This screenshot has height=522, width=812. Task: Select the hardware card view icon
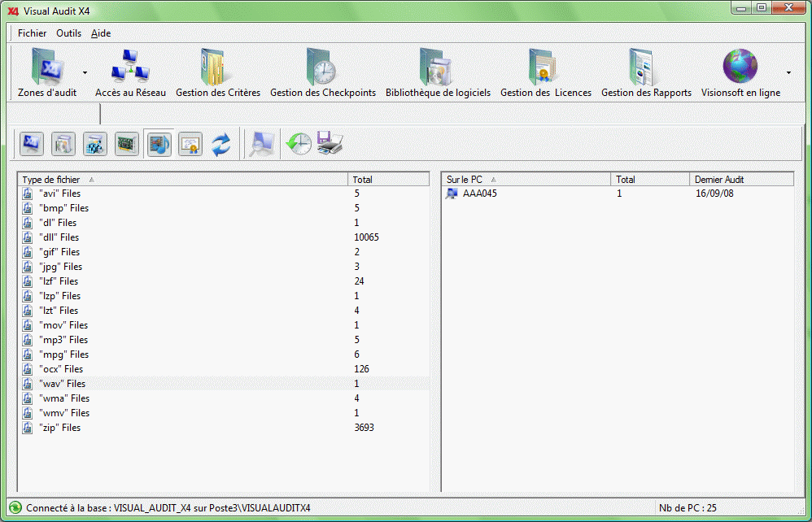127,144
